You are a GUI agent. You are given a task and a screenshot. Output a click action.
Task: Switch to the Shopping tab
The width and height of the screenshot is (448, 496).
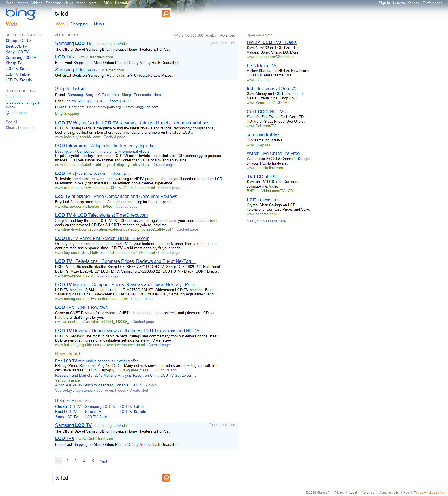pyautogui.click(x=79, y=24)
